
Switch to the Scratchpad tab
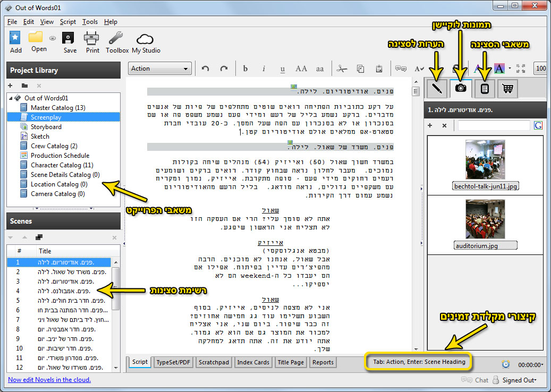(214, 362)
